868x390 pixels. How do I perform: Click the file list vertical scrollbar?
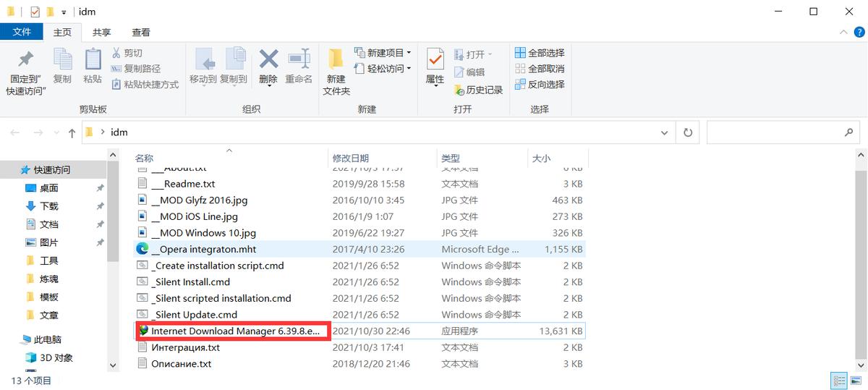pos(861,261)
